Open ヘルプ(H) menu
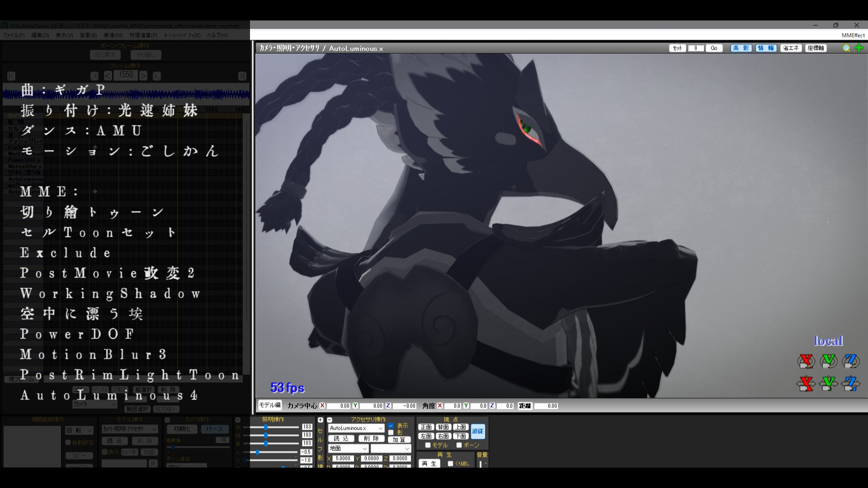The height and width of the screenshot is (488, 868). pyautogui.click(x=217, y=35)
